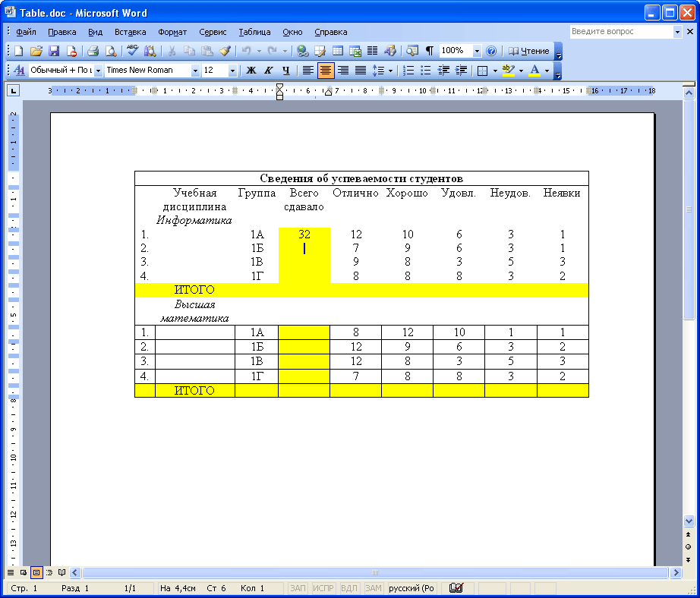Viewport: 700px width, 598px height.
Task: Open the Формат menu
Action: point(172,32)
